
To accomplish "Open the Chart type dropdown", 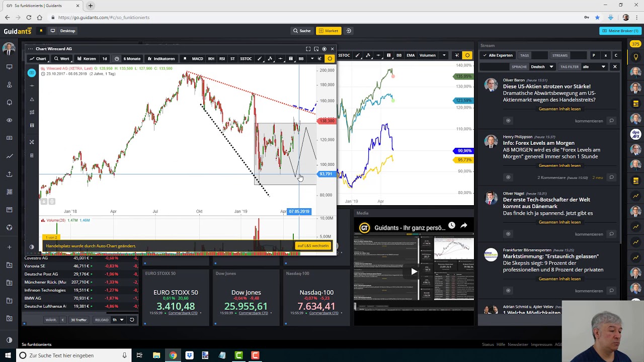I will tap(38, 59).
